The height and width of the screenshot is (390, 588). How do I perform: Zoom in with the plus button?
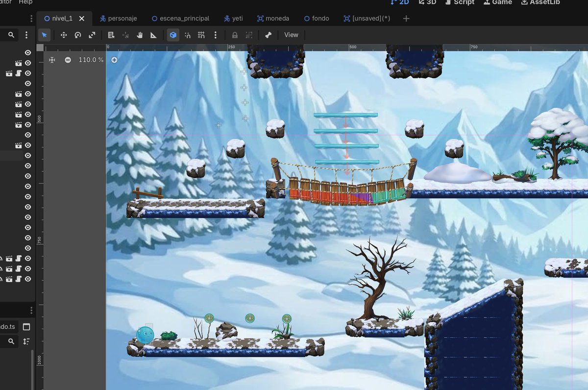[114, 60]
